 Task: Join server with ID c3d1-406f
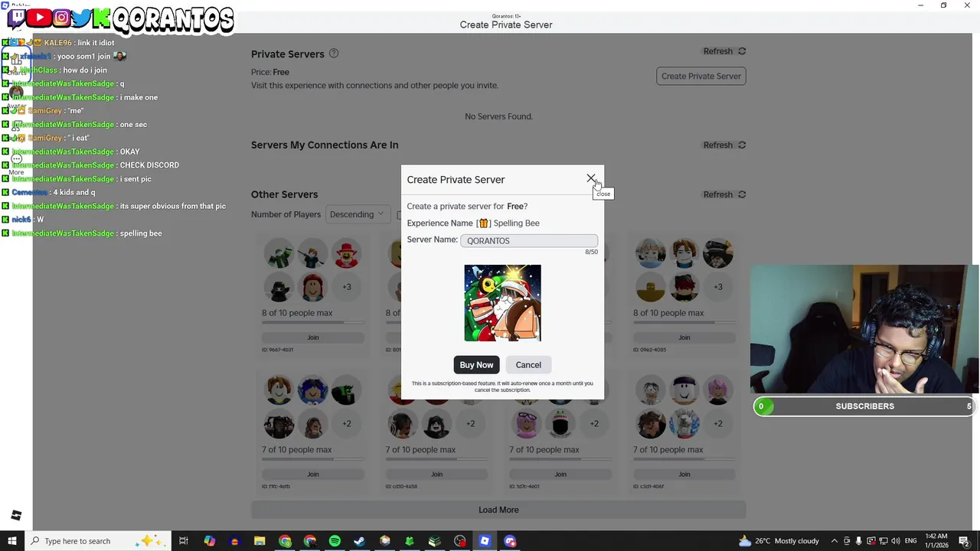tap(684, 474)
